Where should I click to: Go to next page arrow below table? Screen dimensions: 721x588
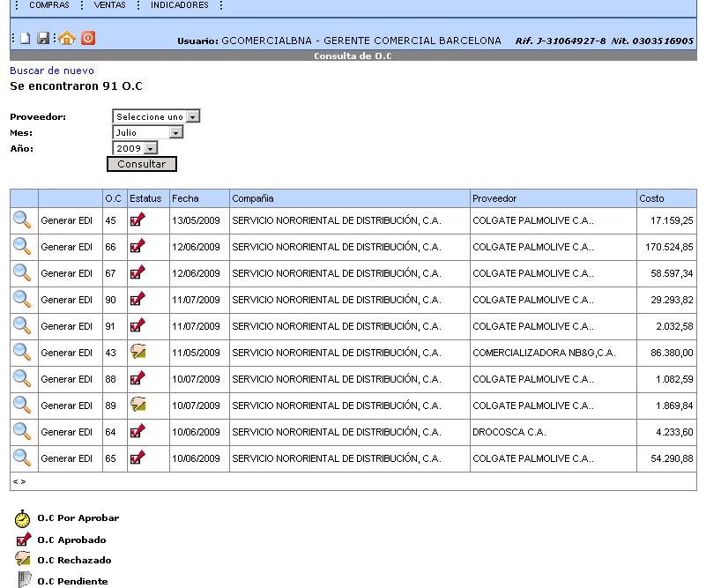(x=24, y=481)
